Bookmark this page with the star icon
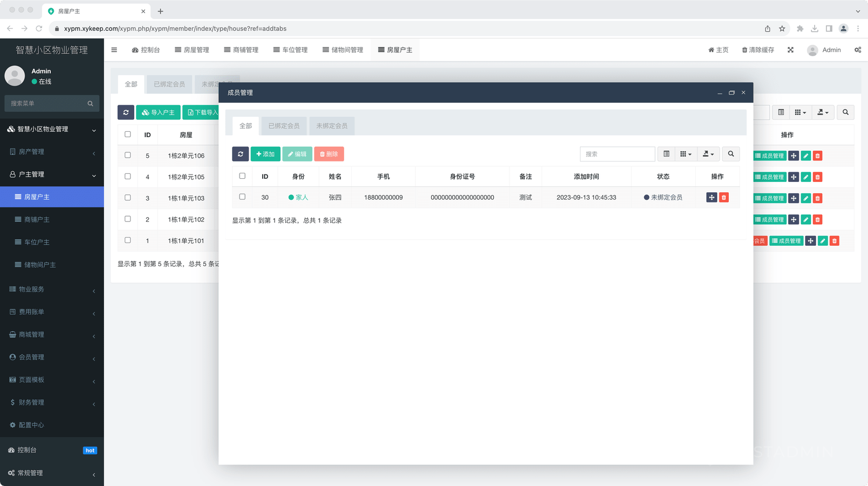 point(782,29)
